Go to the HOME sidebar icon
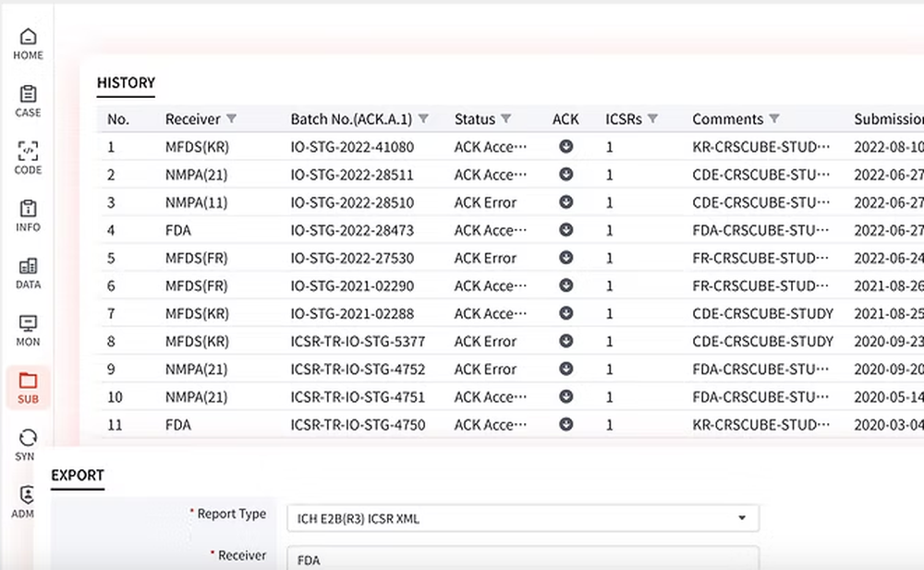This screenshot has height=570, width=924. pyautogui.click(x=28, y=43)
